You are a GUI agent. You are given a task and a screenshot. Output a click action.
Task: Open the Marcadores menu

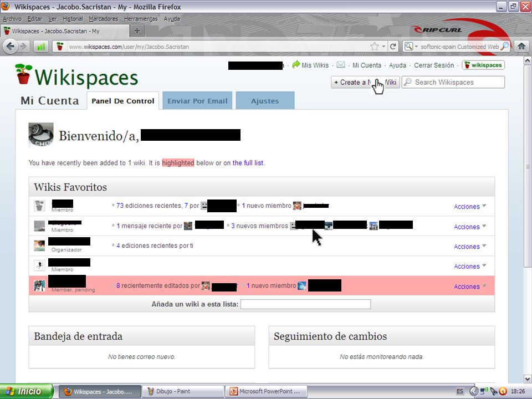[x=104, y=19]
